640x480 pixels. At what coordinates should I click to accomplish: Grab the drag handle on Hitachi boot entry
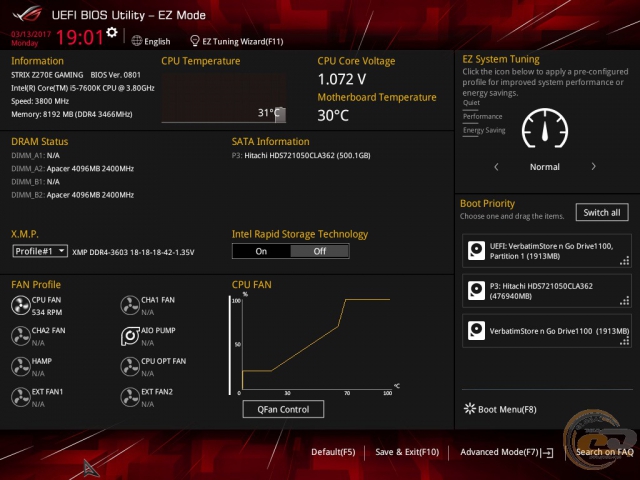624,301
